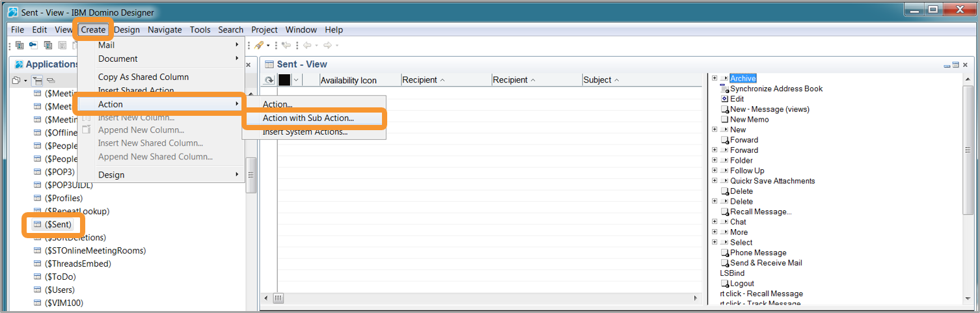Expand the More action group
The width and height of the screenshot is (980, 313).
coord(715,232)
